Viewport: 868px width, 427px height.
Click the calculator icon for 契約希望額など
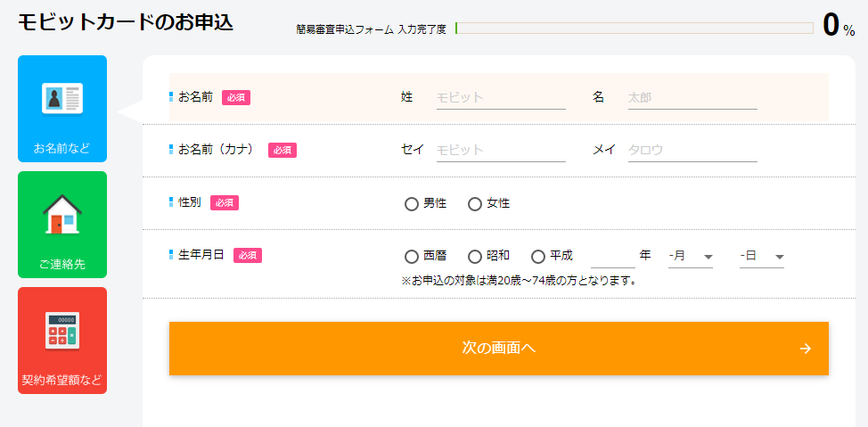[x=62, y=330]
